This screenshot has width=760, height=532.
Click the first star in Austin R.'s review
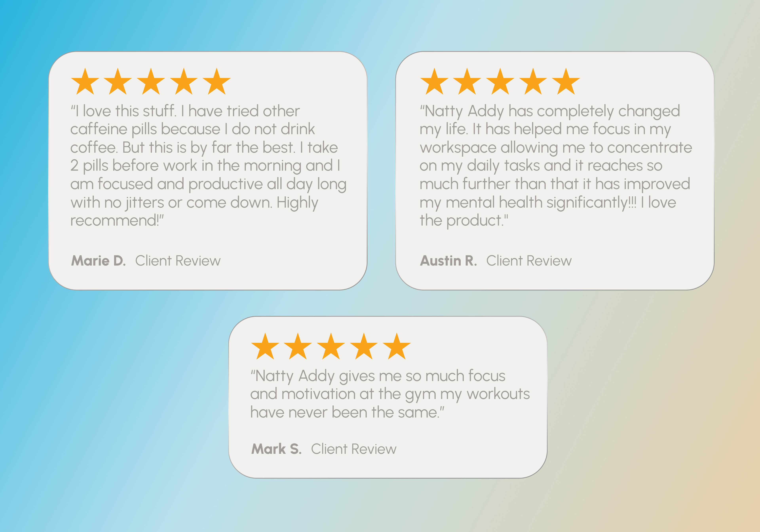[434, 82]
